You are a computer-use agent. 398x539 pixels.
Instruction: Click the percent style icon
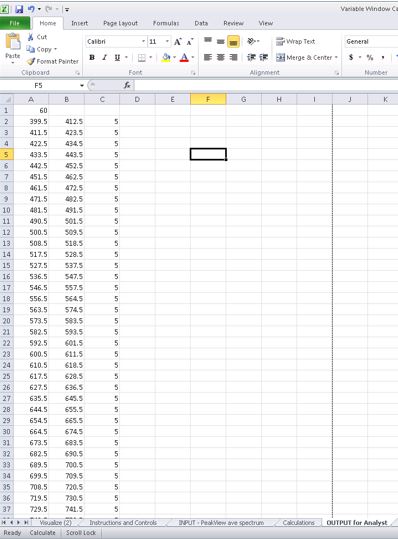(370, 57)
